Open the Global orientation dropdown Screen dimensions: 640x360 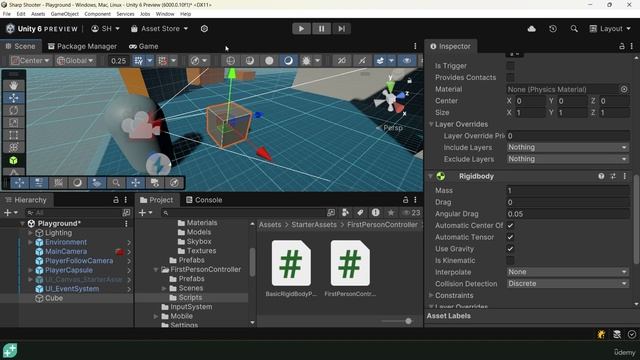click(75, 60)
